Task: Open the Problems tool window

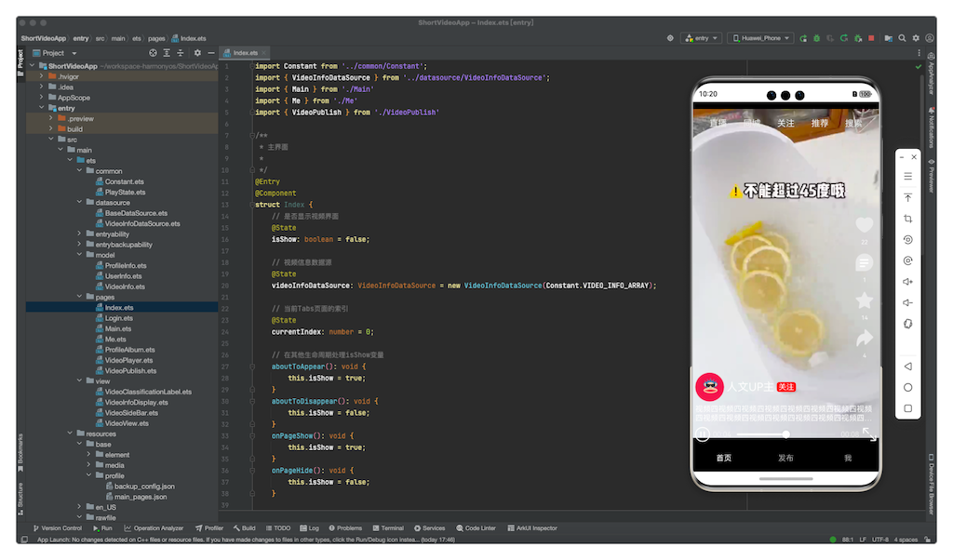Action: click(345, 527)
